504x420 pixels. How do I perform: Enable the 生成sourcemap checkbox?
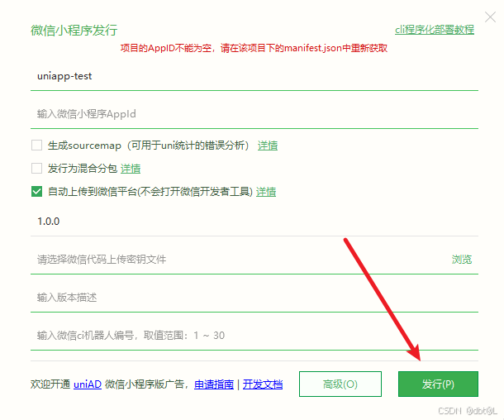pyautogui.click(x=36, y=145)
